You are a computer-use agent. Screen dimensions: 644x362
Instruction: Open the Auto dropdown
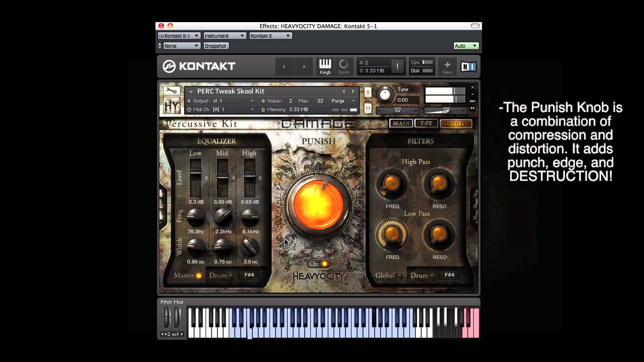(x=466, y=46)
